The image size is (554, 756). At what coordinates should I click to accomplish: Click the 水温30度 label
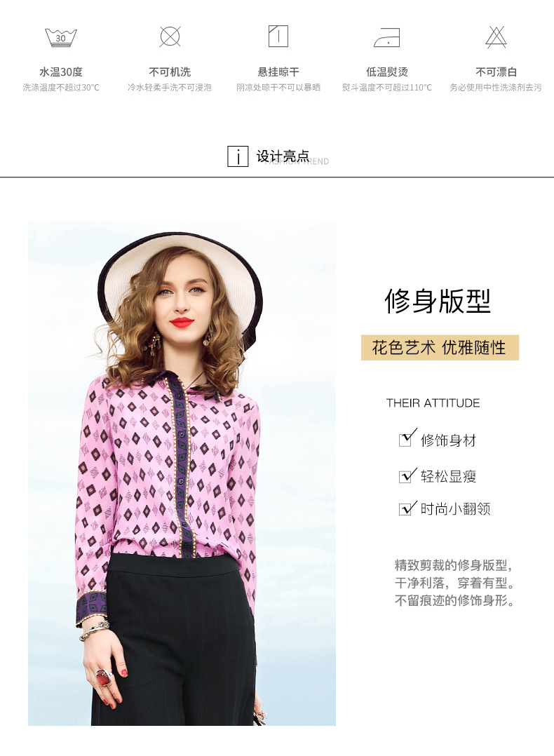(61, 72)
